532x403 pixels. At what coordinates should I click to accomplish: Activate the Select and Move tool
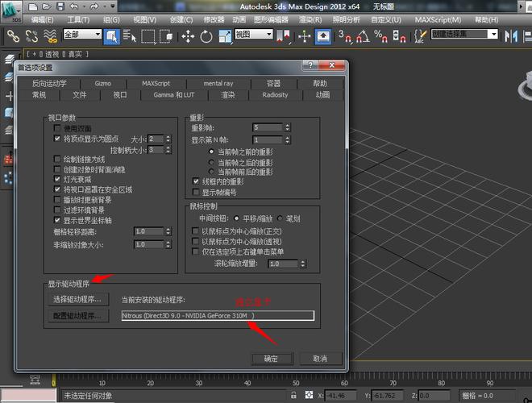coord(188,36)
